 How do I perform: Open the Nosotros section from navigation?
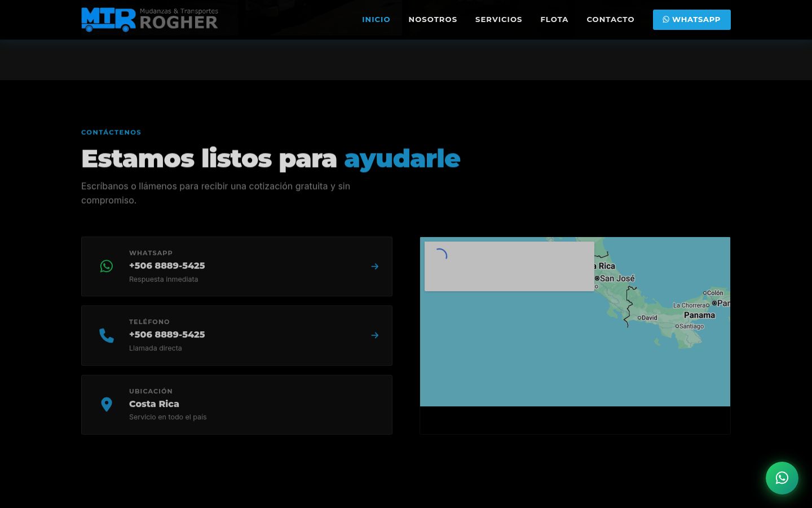click(433, 19)
